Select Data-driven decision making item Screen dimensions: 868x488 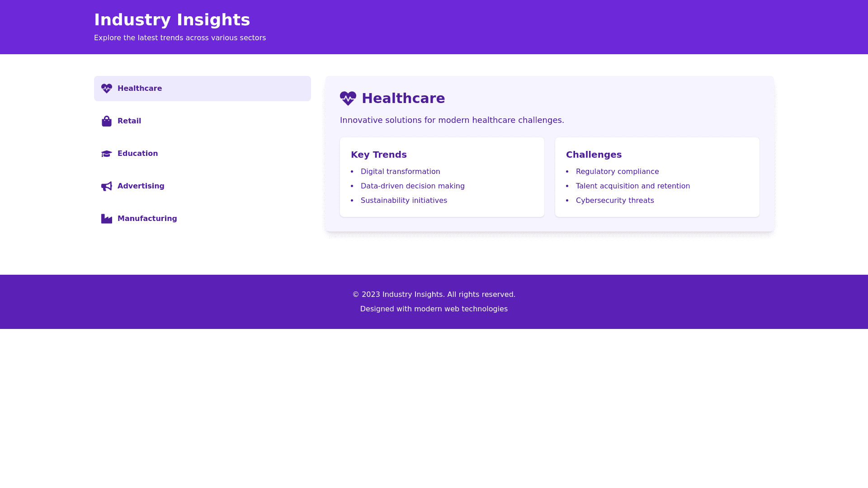click(x=412, y=186)
